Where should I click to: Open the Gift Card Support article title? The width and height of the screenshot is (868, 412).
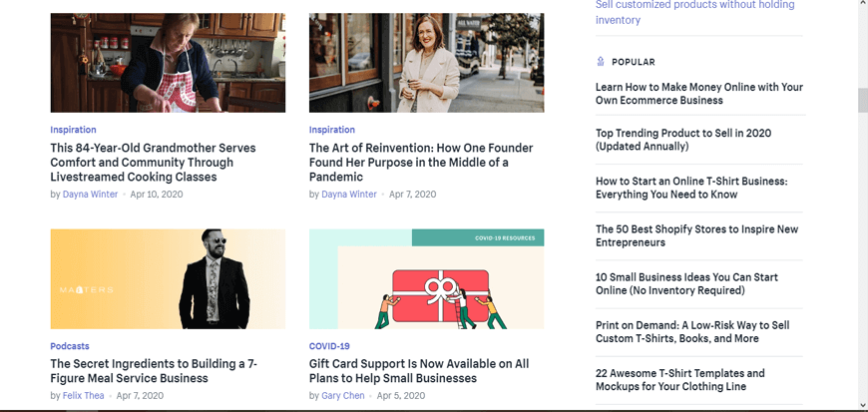point(419,371)
